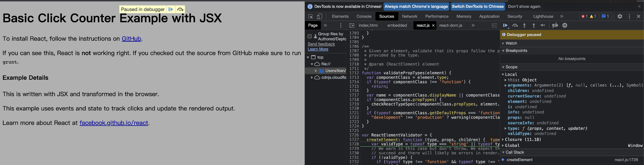
Task: Expand the cdnjs.cloudflare domain tree node
Action: tap(312, 77)
